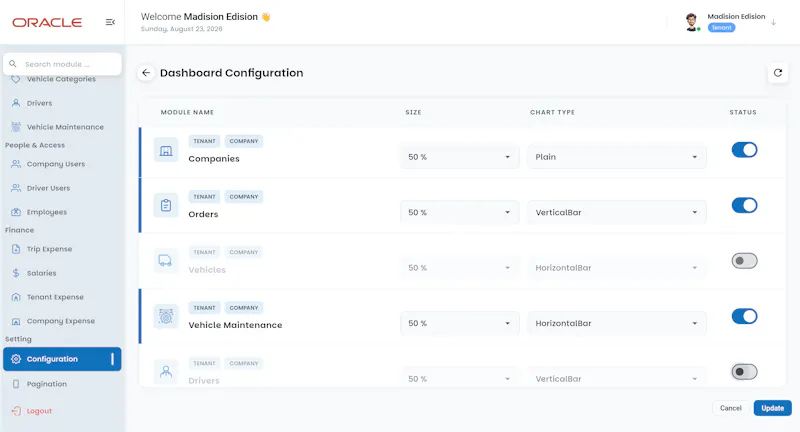The image size is (800, 432).
Task: Click the Driver Users sidebar icon
Action: [16, 188]
